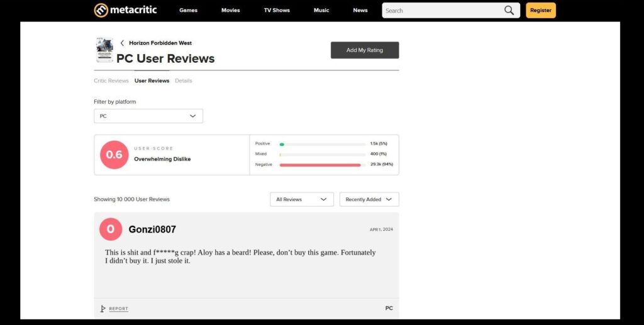Open the Games menu in the header
Image resolution: width=644 pixels, height=325 pixels.
pyautogui.click(x=188, y=11)
